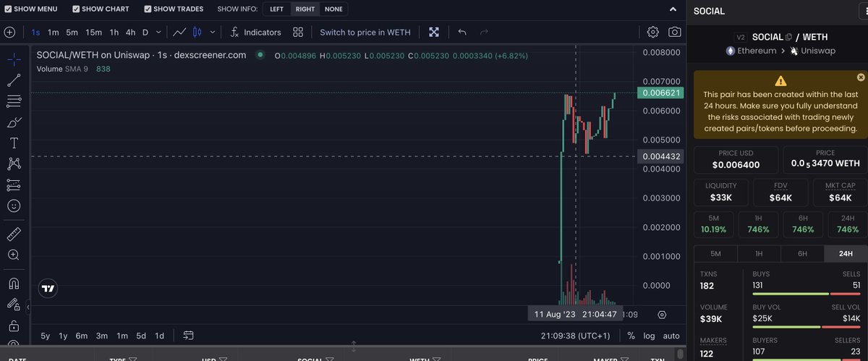Set chart range to 5y

point(46,336)
